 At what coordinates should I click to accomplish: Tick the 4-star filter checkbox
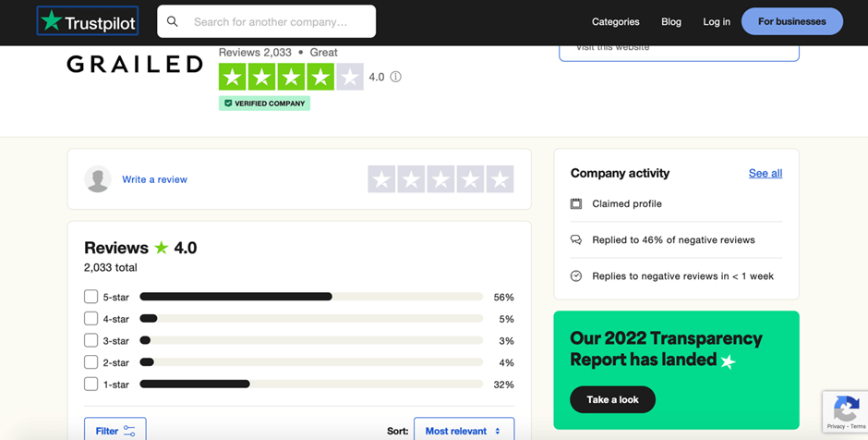90,319
